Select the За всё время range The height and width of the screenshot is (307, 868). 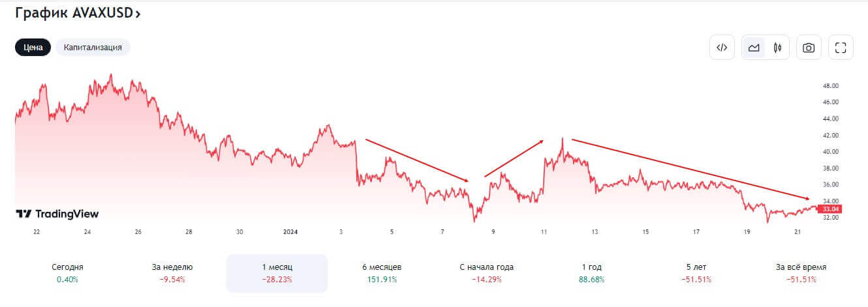[801, 273]
